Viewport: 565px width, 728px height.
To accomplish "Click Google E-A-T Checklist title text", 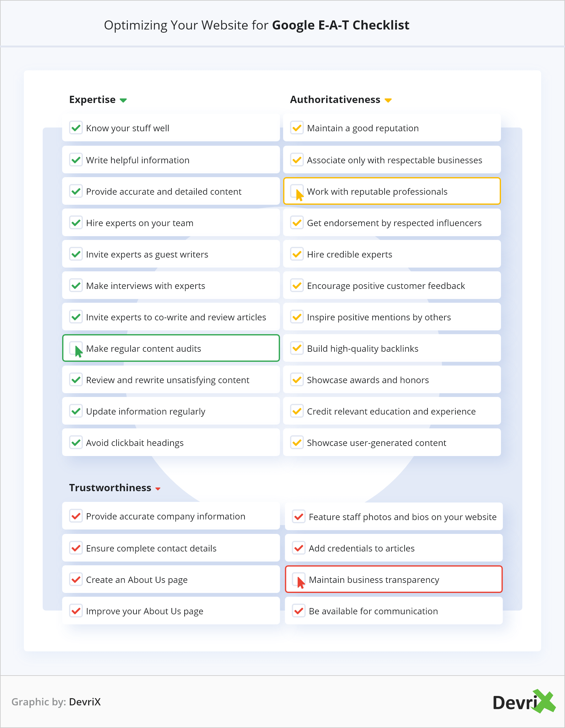I will pos(341,25).
